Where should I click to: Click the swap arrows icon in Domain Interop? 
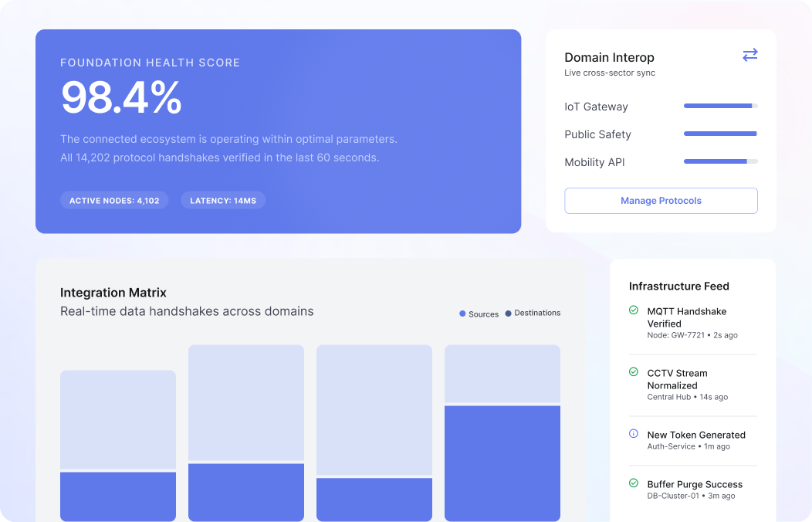click(749, 55)
